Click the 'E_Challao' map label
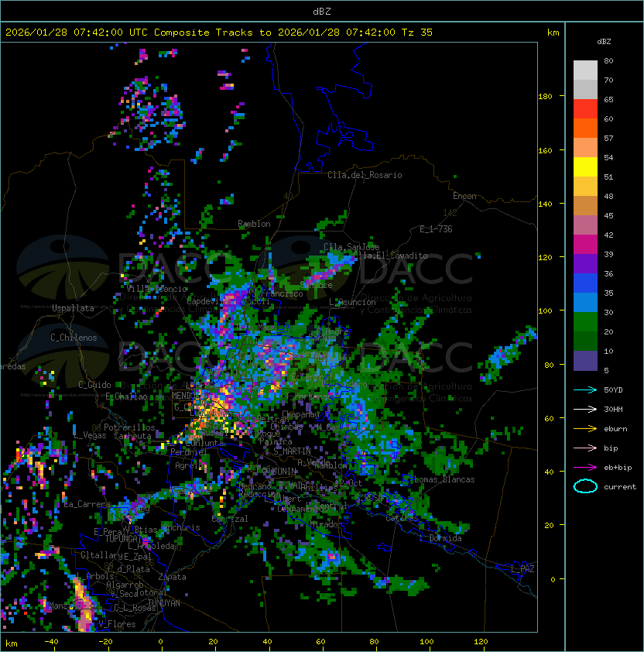The width and height of the screenshot is (644, 652). tap(126, 396)
